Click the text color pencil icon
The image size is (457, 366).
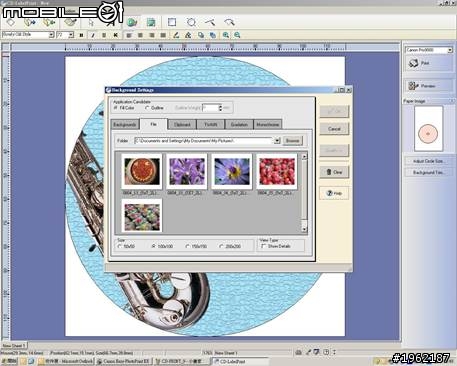(176, 35)
